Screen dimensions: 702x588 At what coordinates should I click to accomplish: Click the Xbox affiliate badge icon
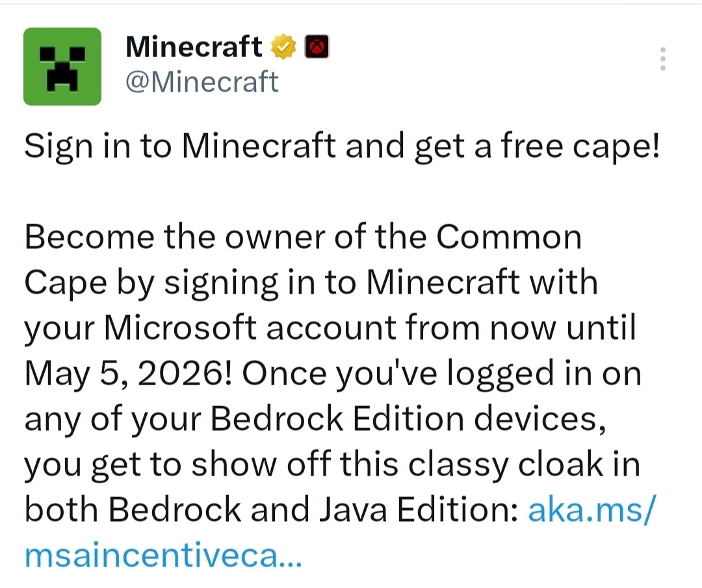point(317,47)
